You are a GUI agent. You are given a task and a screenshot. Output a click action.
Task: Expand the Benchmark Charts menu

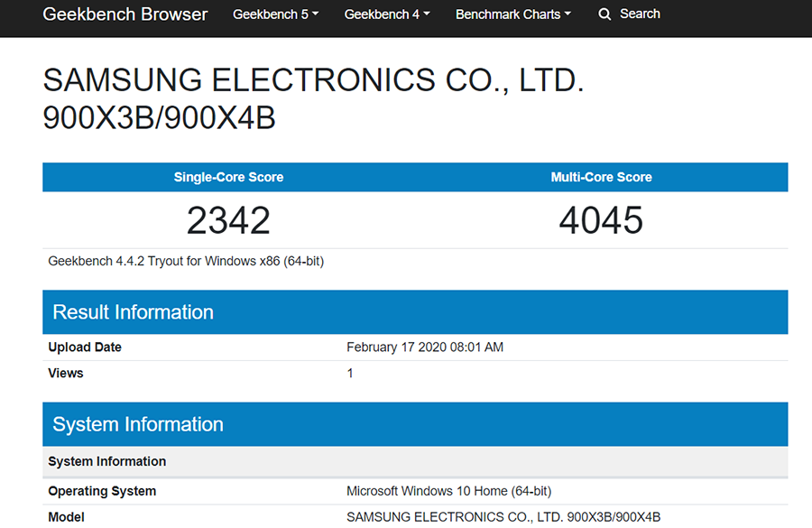pyautogui.click(x=512, y=14)
